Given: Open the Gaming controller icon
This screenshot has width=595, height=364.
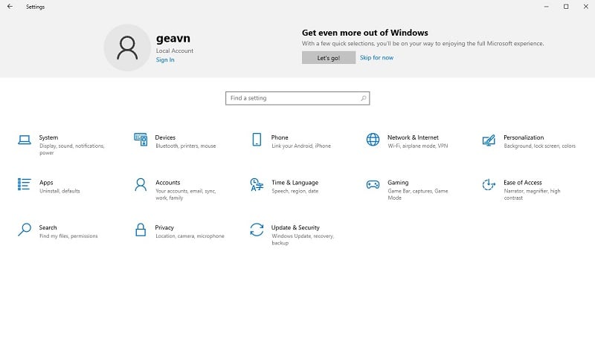Looking at the screenshot, I should tap(373, 185).
